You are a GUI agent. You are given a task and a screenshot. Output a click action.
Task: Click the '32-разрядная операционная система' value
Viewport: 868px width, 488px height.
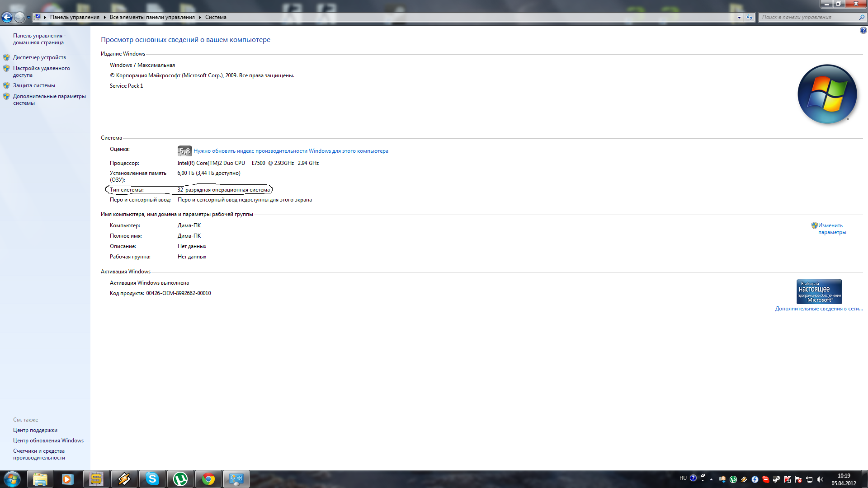pyautogui.click(x=223, y=190)
